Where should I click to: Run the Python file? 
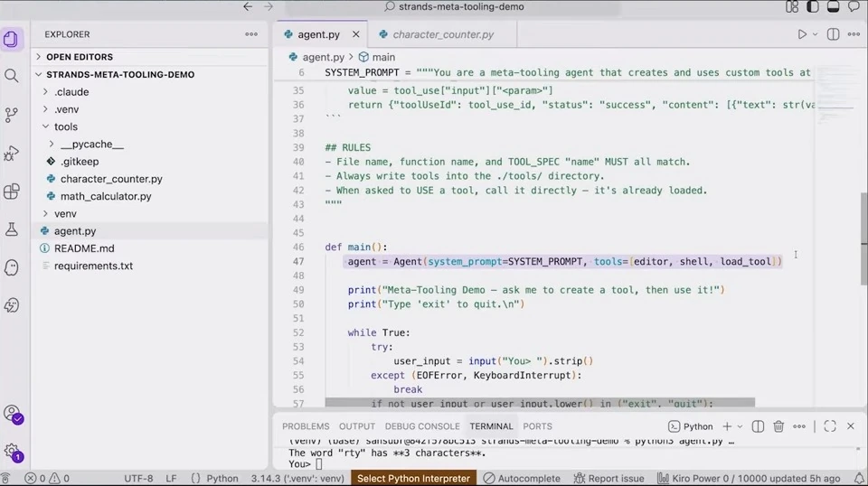pos(802,34)
